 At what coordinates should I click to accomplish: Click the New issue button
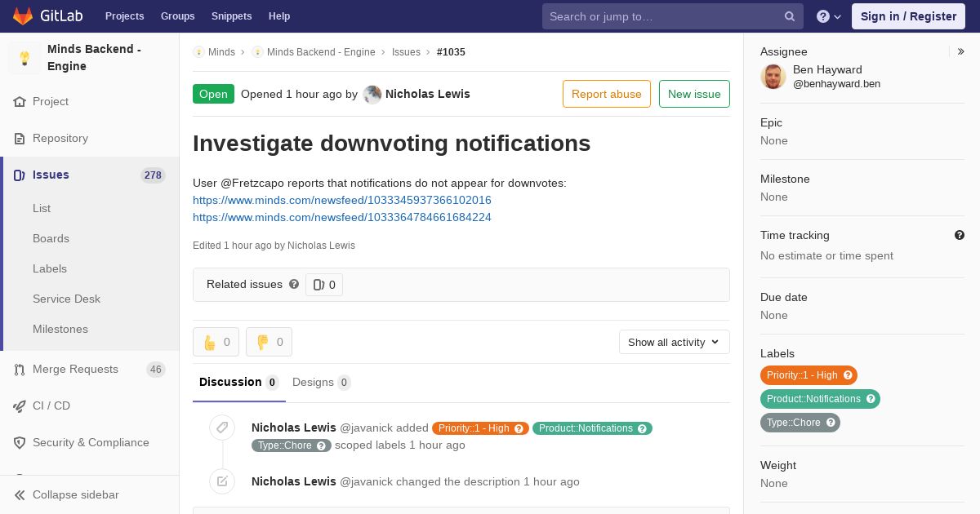point(694,94)
